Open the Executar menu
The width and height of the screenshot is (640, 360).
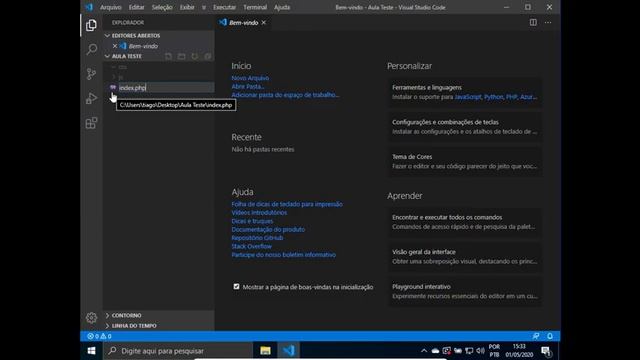[224, 7]
